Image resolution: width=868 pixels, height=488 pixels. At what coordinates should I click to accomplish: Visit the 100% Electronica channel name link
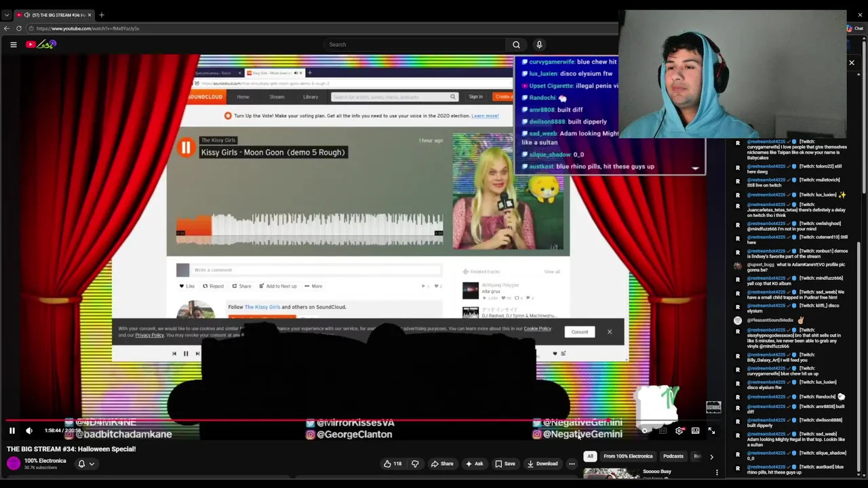tap(45, 461)
